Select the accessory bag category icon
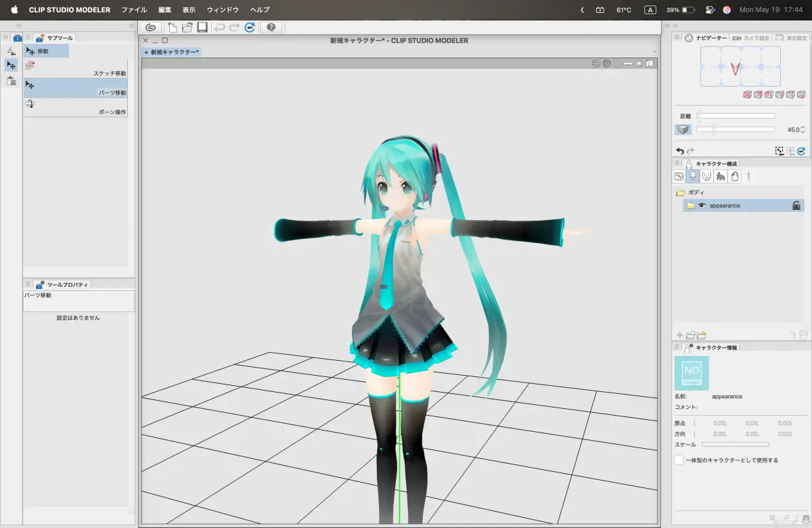Screen dimensions: 812x528 [735, 176]
